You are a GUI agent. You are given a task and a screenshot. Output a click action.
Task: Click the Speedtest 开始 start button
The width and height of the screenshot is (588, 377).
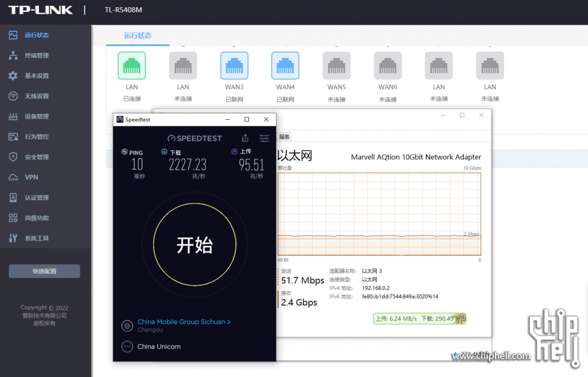[194, 245]
